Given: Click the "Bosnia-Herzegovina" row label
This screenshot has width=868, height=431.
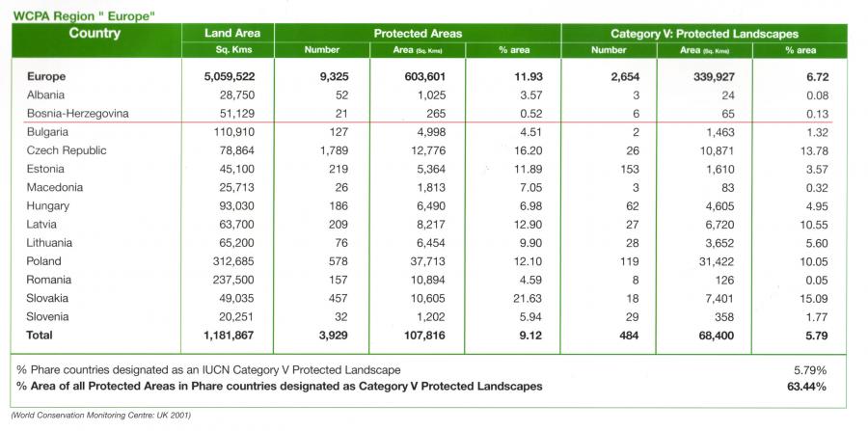Looking at the screenshot, I should click(79, 113).
